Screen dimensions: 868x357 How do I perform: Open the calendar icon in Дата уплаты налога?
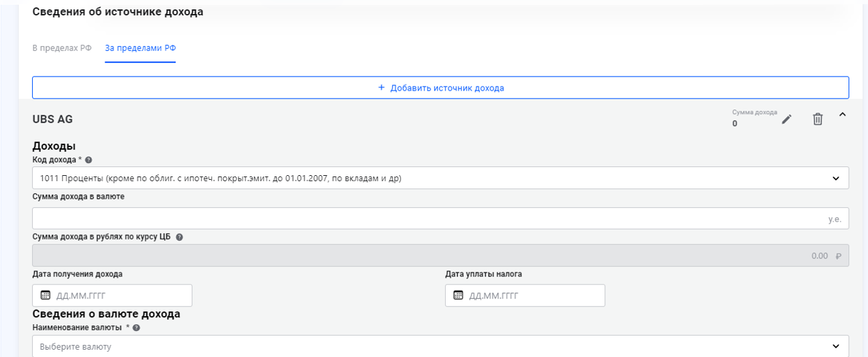click(458, 295)
